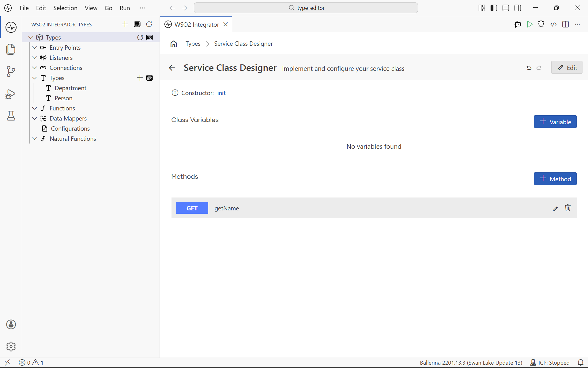The width and height of the screenshot is (588, 368).
Task: Delete the getName method
Action: [568, 208]
